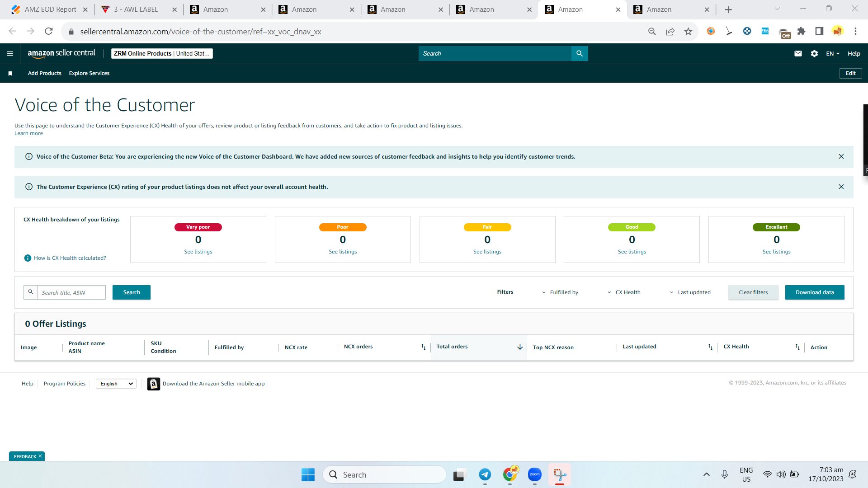
Task: Expand the Last updated filter
Action: [x=690, y=292]
